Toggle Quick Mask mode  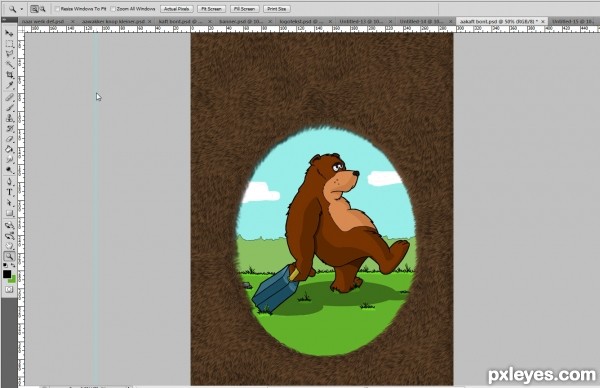tap(9, 290)
